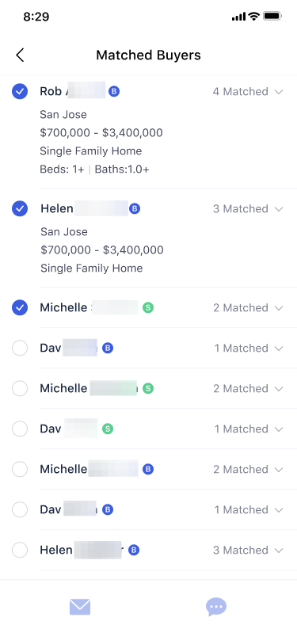297x644 pixels.
Task: Go back using the top-left arrow
Action: (x=20, y=55)
